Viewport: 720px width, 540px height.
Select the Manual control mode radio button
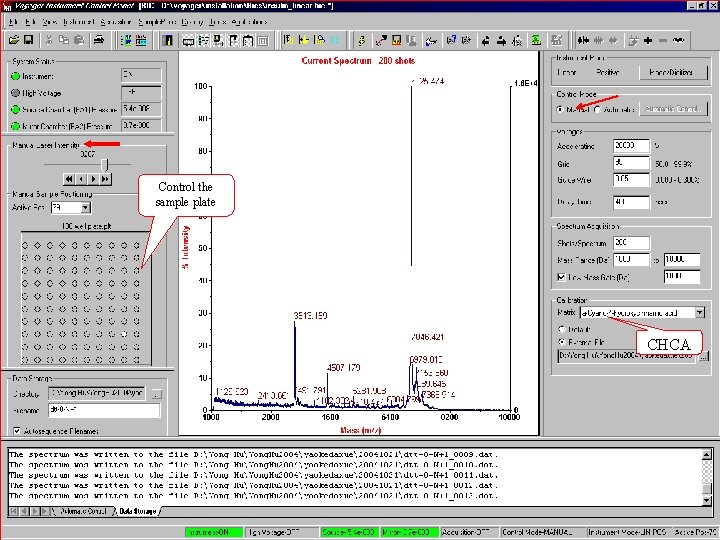pos(560,109)
